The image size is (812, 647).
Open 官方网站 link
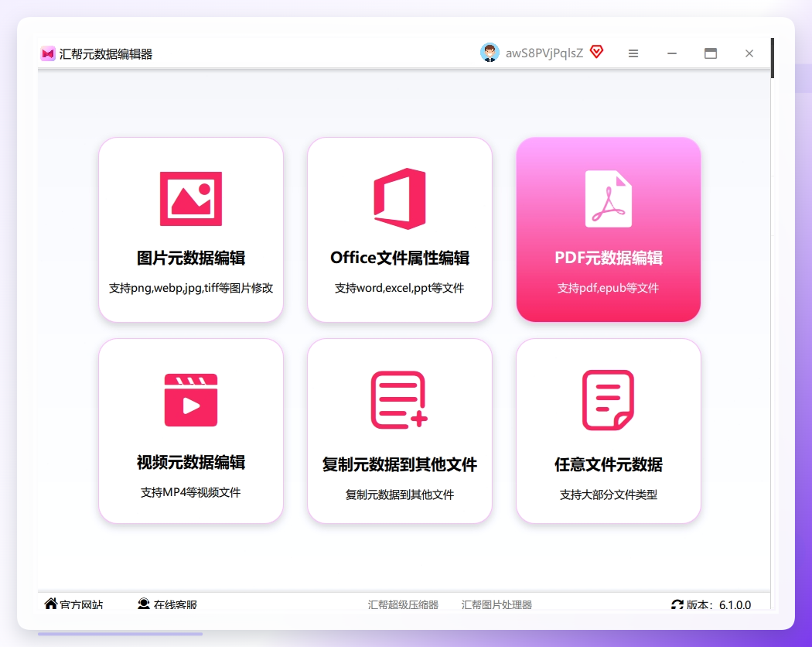[x=81, y=604]
